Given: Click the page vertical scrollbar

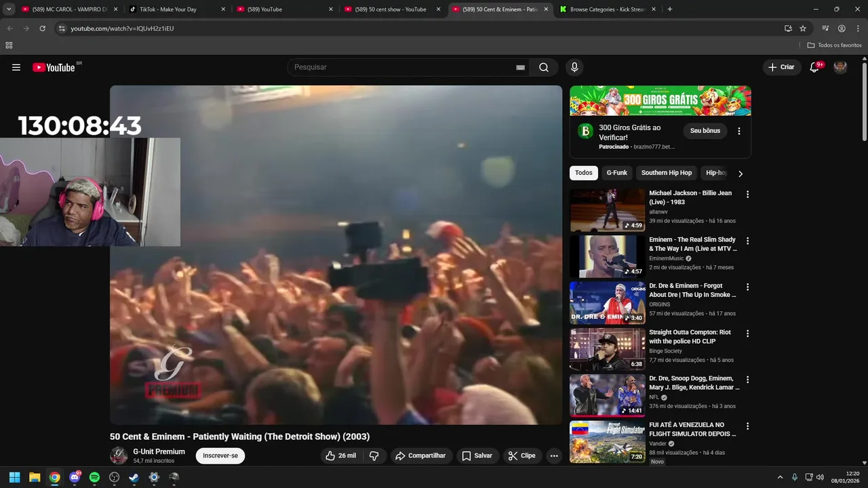Looking at the screenshot, I should 864,100.
